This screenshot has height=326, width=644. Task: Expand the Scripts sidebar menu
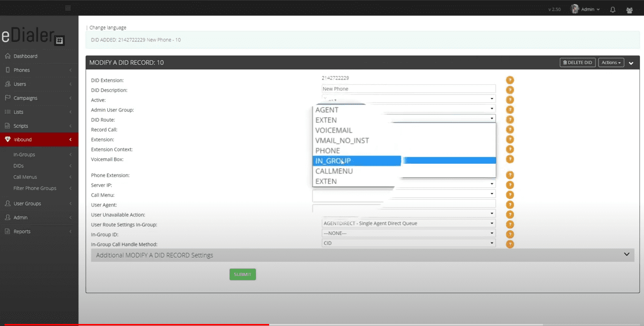[39, 126]
